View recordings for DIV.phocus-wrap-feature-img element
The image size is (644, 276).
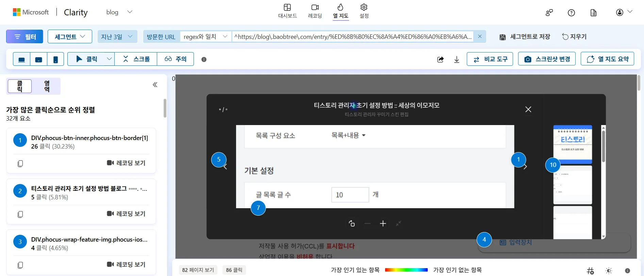(126, 264)
